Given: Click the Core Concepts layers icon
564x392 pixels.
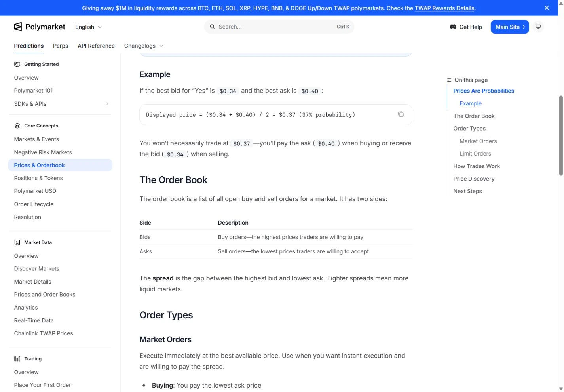Looking at the screenshot, I should pos(17,126).
